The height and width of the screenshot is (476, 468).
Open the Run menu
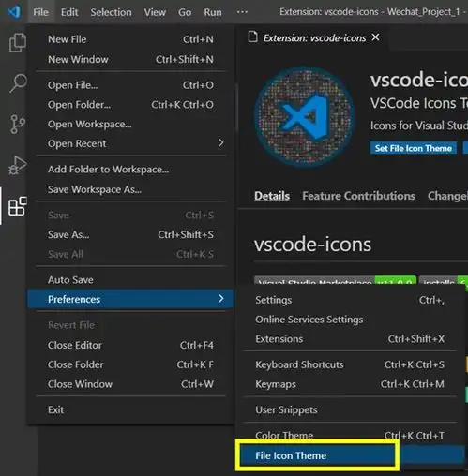click(x=213, y=12)
